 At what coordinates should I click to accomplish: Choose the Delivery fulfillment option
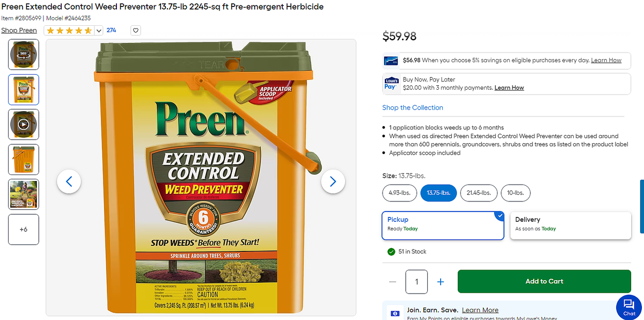click(x=570, y=224)
